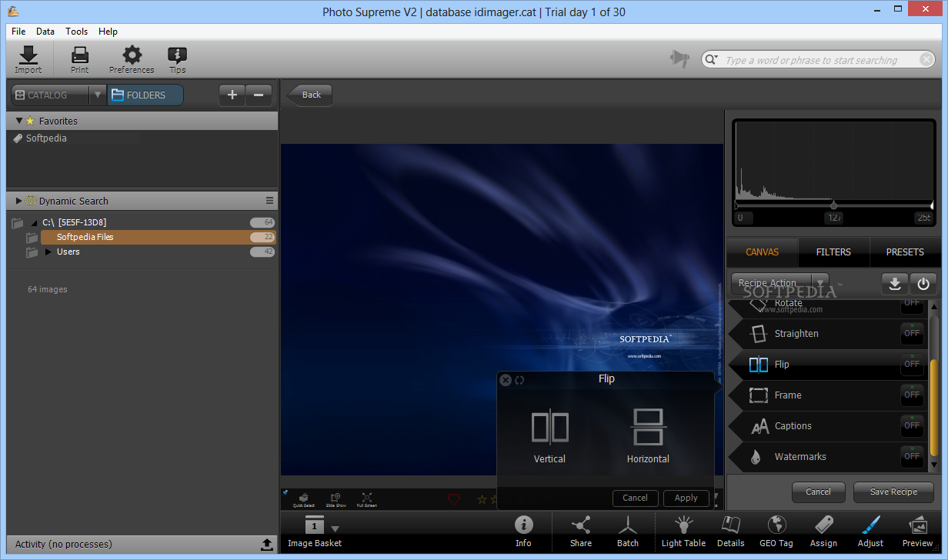
Task: Collapse the Favorites section
Action: [19, 121]
